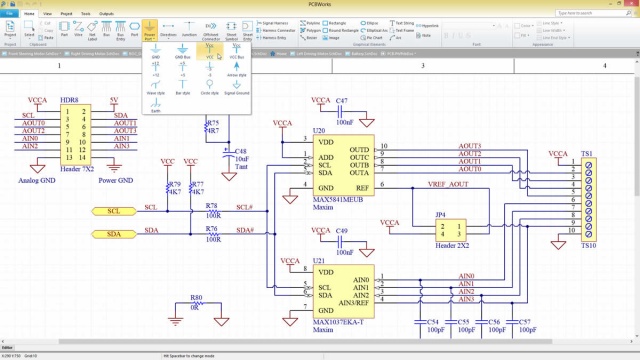Select the Polyline drawing tool

tap(310, 23)
